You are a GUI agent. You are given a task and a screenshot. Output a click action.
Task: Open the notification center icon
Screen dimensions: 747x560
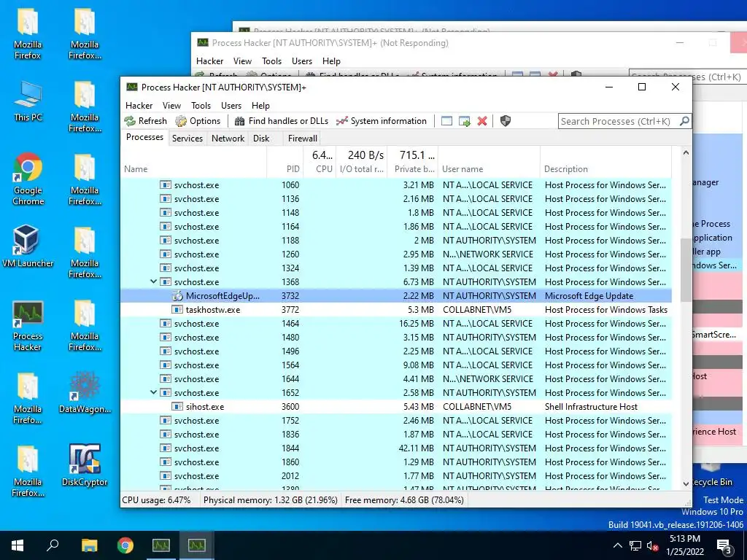(724, 545)
